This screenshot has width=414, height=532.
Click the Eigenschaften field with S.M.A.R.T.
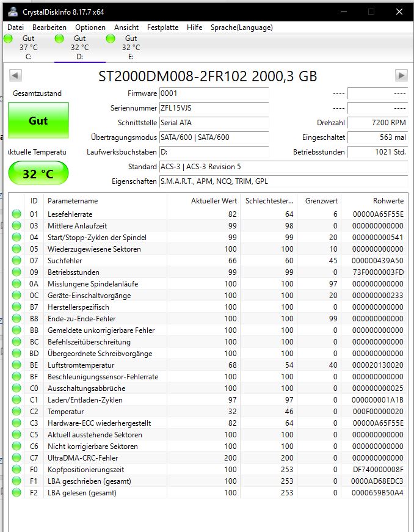click(283, 181)
